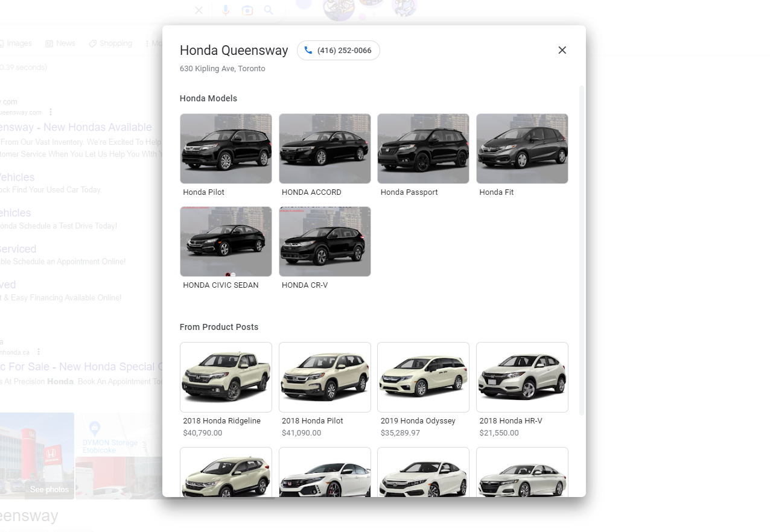770x532 pixels.
Task: Open the three-dot menu beside queensway.com
Action: click(x=51, y=112)
